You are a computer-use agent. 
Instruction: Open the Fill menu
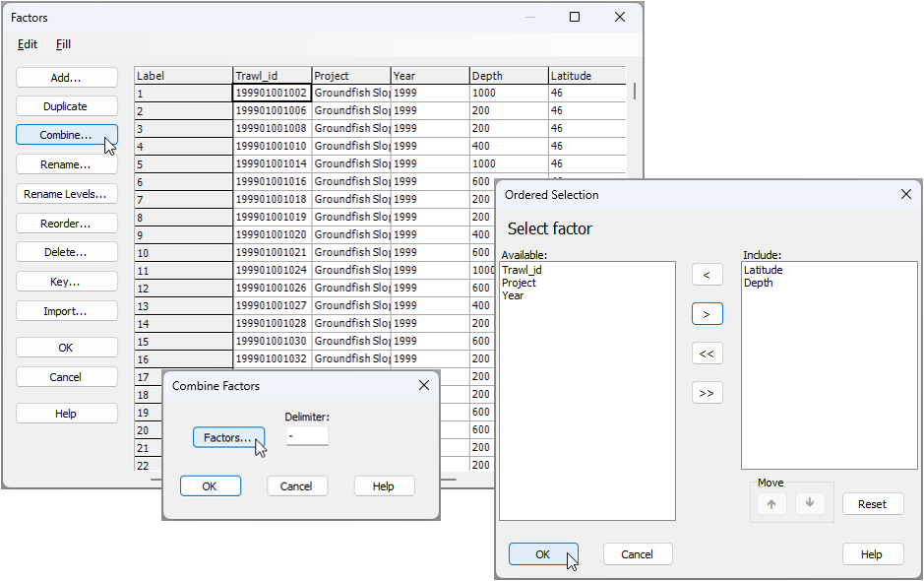click(x=63, y=44)
